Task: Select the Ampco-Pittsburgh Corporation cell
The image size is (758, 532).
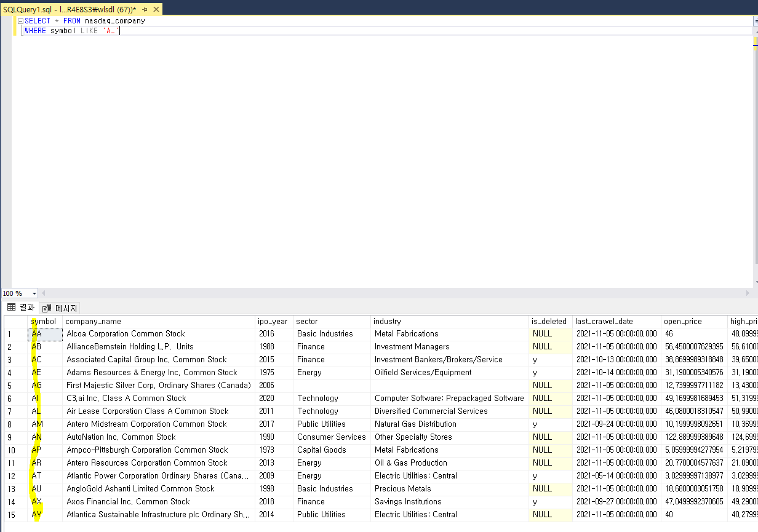Action: click(159, 450)
